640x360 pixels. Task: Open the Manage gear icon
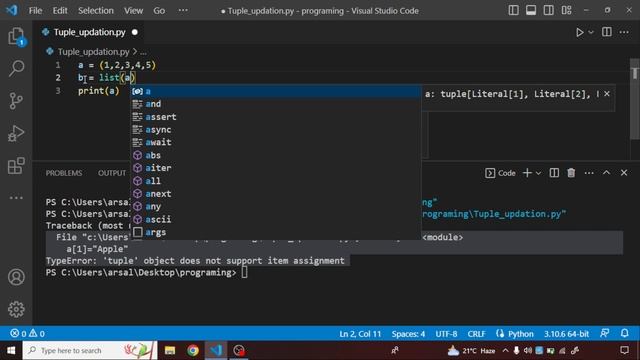click(16, 309)
